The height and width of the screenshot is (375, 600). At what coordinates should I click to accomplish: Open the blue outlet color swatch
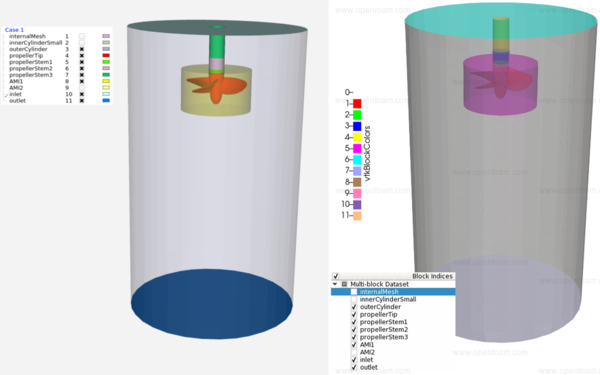pyautogui.click(x=106, y=101)
